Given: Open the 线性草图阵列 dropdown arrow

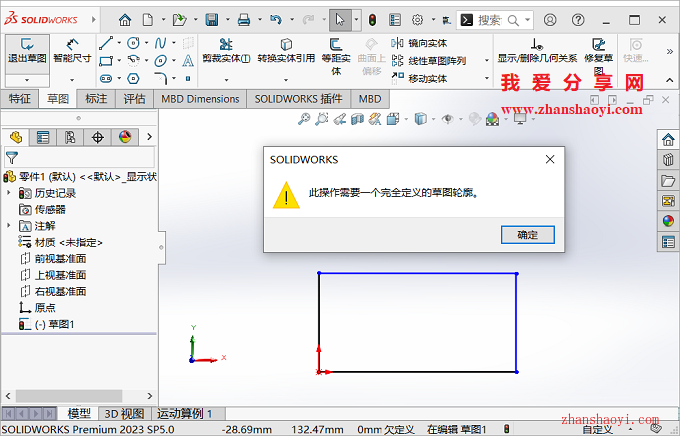Looking at the screenshot, I should click(487, 61).
